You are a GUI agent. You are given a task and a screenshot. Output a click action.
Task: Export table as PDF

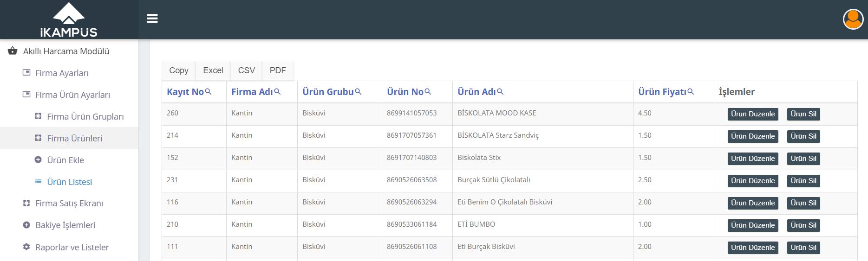click(x=278, y=70)
